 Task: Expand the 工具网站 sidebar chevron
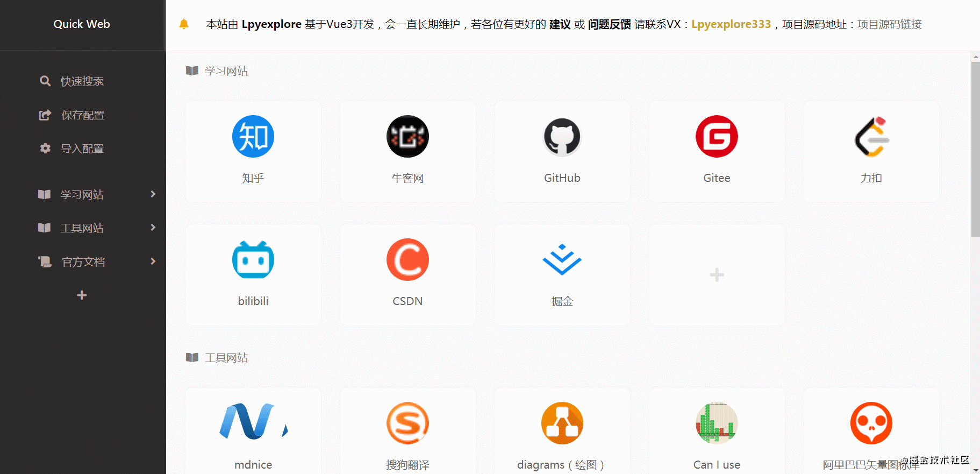tap(153, 228)
